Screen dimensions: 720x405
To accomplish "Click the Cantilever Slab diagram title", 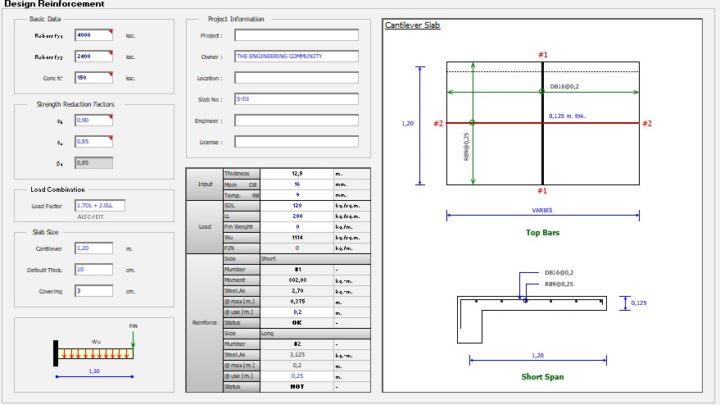I will (x=412, y=25).
